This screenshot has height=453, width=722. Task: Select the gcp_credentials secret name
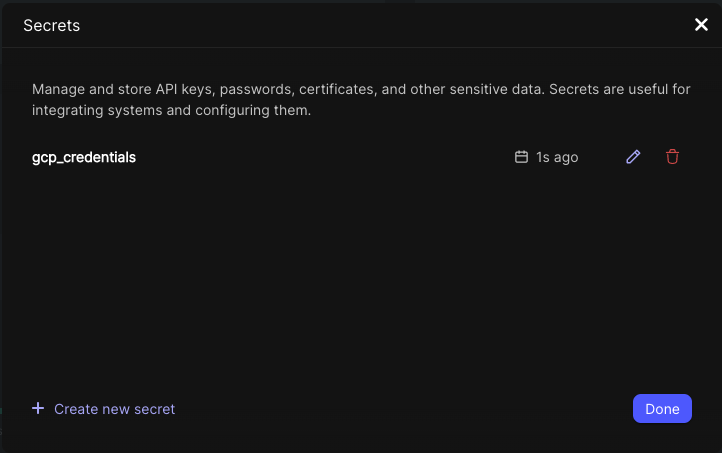tap(84, 157)
